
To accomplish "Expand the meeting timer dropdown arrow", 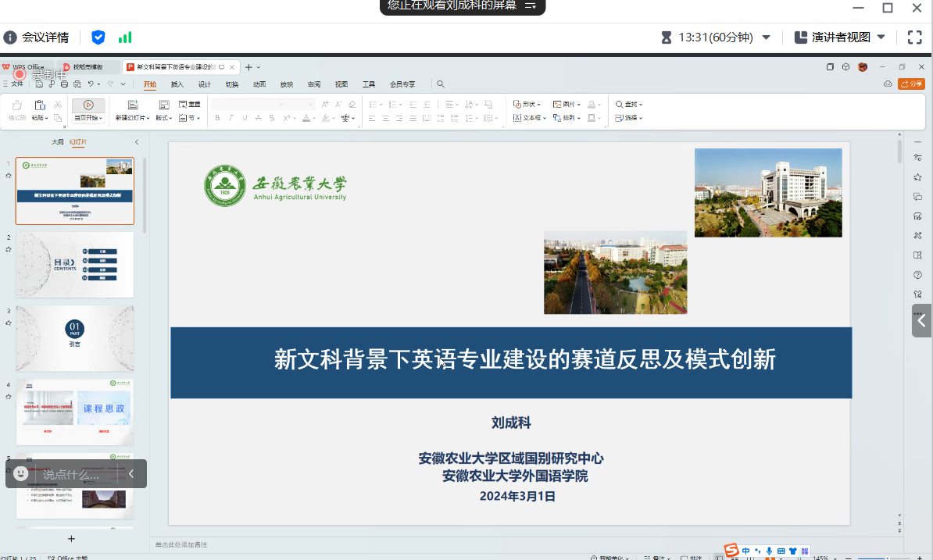I will [x=766, y=37].
